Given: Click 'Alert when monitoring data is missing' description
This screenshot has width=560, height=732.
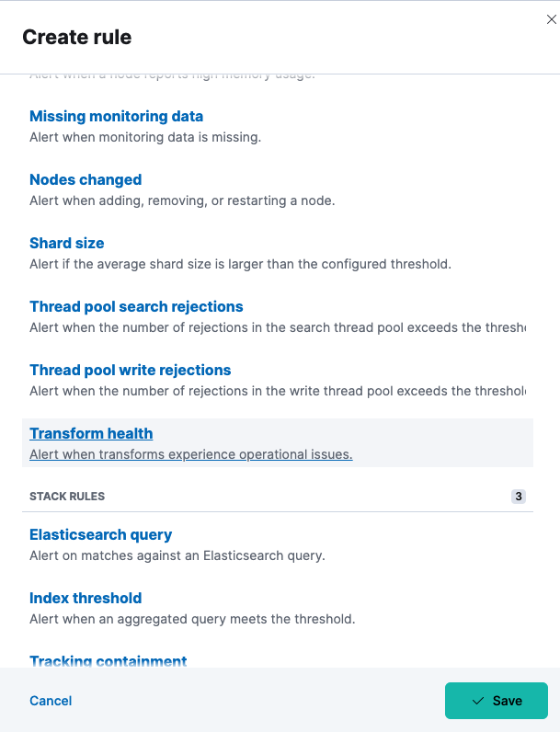Looking at the screenshot, I should click(x=145, y=137).
